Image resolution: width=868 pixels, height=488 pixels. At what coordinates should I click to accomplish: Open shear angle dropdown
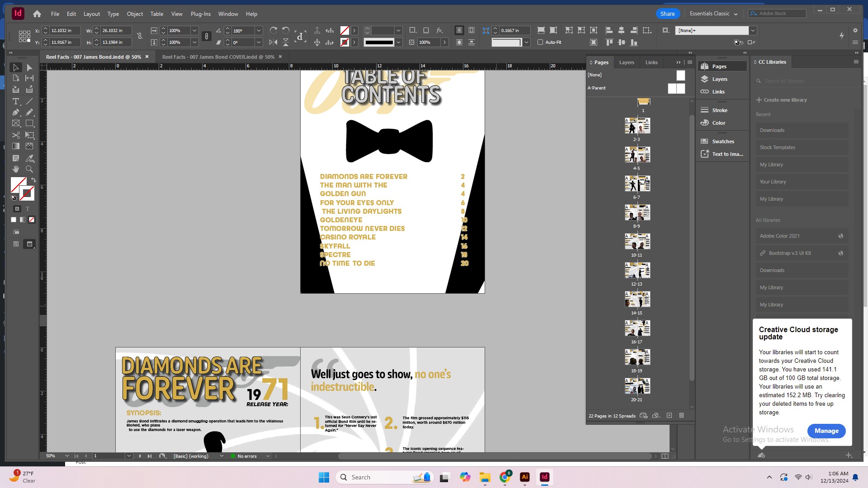point(259,42)
